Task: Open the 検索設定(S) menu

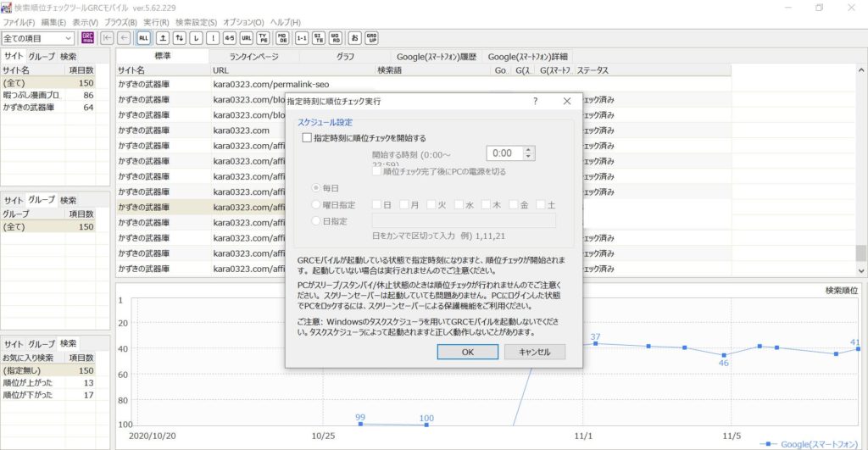Action: pyautogui.click(x=196, y=22)
